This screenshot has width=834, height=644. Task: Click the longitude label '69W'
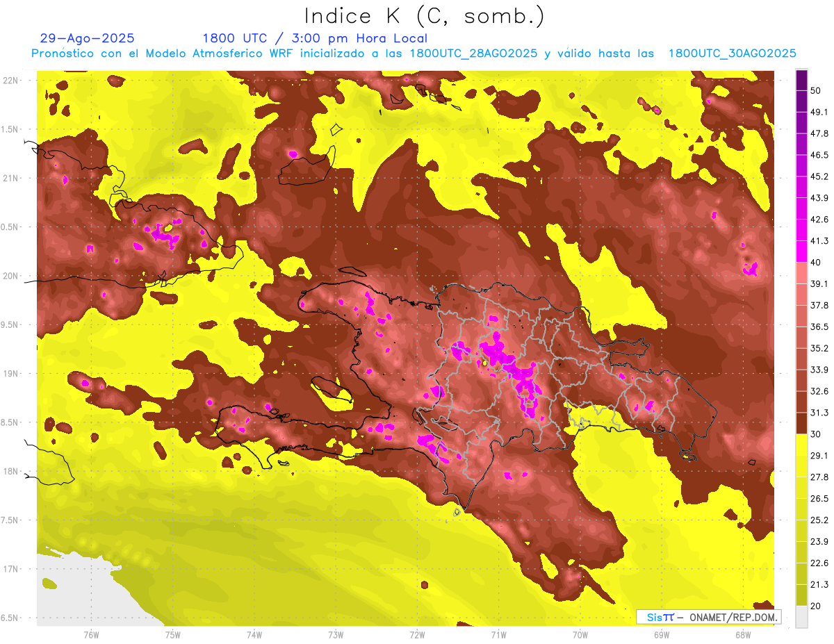point(662,635)
